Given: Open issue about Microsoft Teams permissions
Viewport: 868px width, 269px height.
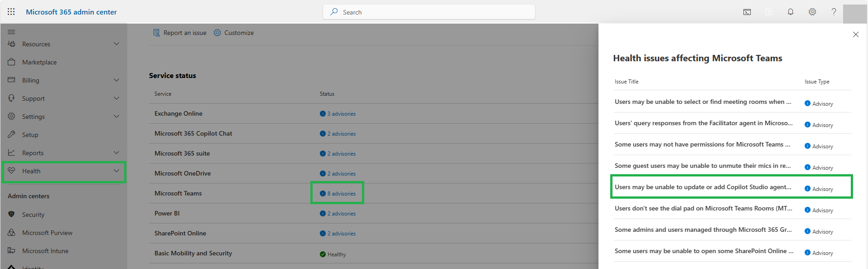Looking at the screenshot, I should [x=703, y=144].
